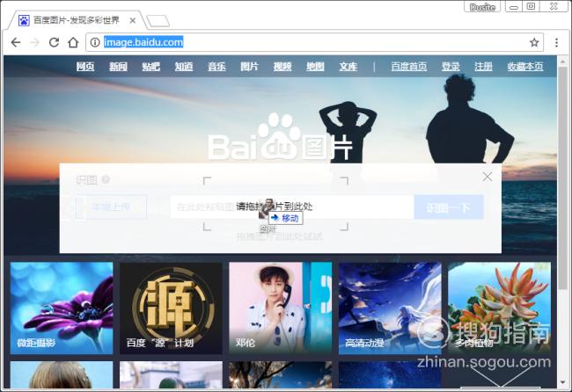Click the 收藏本页 link
This screenshot has height=392, width=572.
pos(525,66)
